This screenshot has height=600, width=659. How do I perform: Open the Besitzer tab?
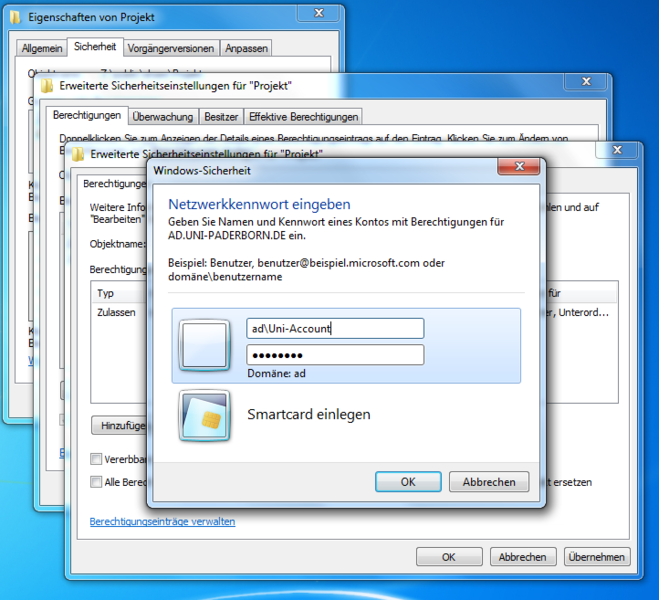coord(221,117)
